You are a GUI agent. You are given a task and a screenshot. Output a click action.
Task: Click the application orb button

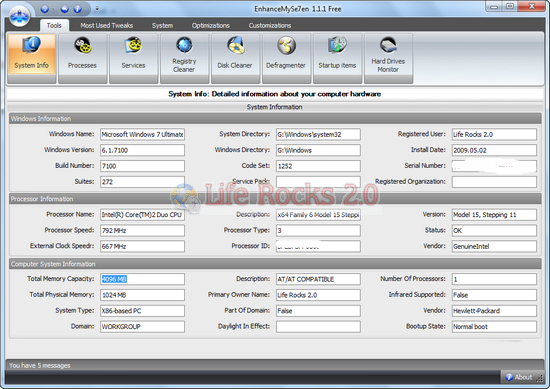pos(19,16)
